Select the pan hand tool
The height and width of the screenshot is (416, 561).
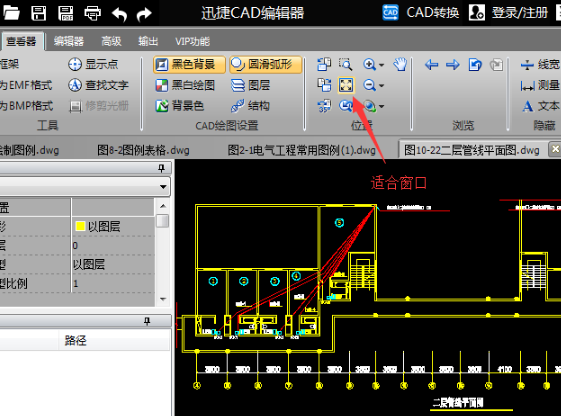(x=400, y=64)
